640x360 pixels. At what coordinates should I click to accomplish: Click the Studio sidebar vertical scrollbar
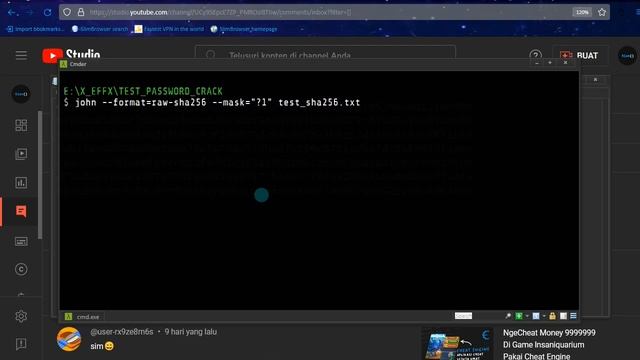tap(40, 175)
